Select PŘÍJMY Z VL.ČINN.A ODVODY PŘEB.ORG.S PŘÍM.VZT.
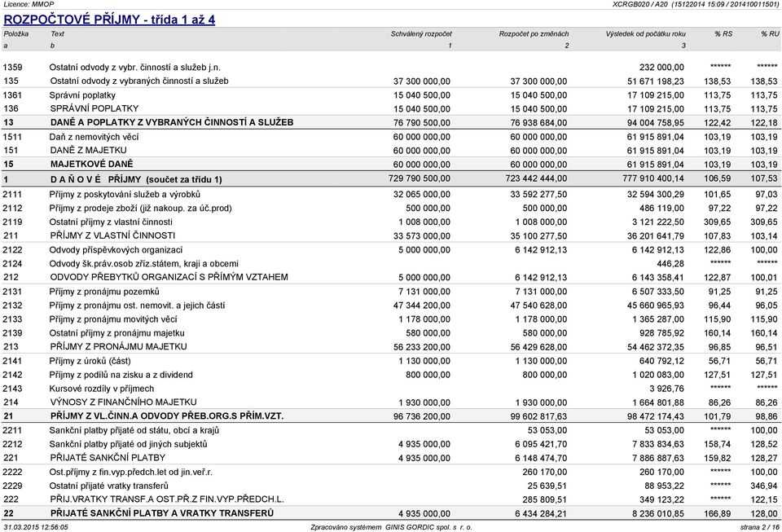The width and height of the screenshot is (782, 532). coord(166,415)
